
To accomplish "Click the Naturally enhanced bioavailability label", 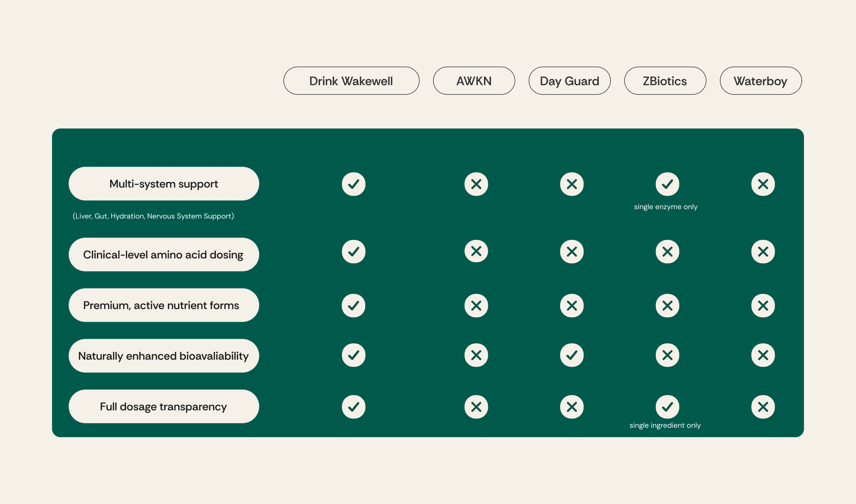I will click(164, 355).
